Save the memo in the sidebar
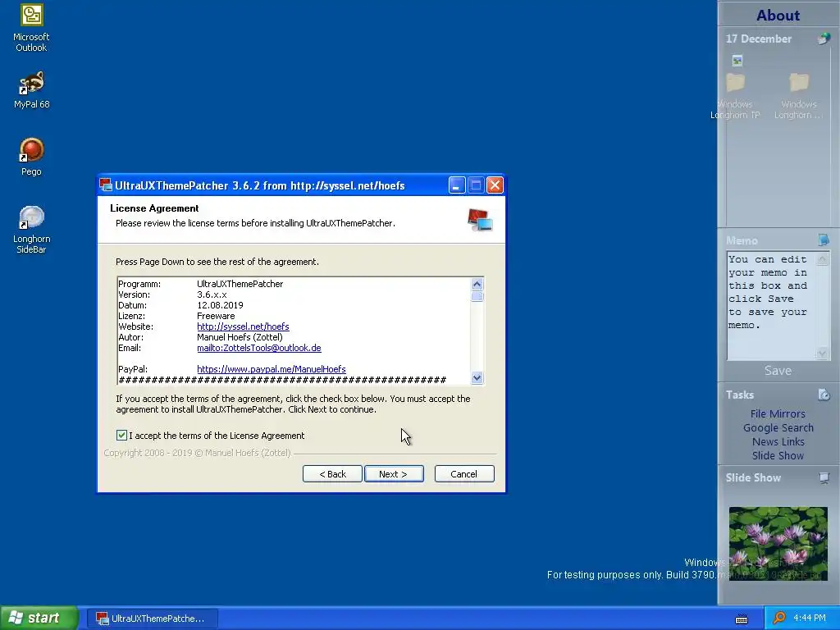 [778, 371]
